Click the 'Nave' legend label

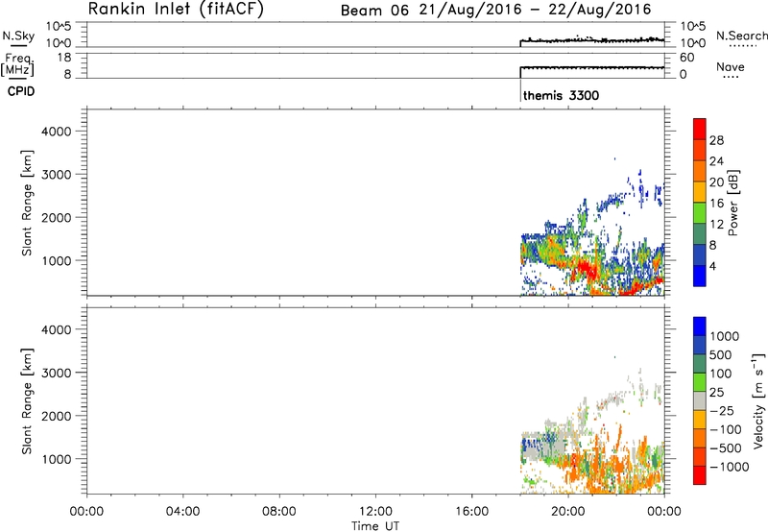[x=731, y=67]
